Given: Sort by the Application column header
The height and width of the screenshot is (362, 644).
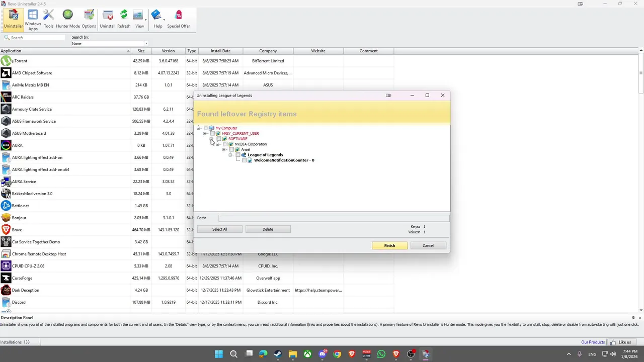Looking at the screenshot, I should click(x=65, y=51).
